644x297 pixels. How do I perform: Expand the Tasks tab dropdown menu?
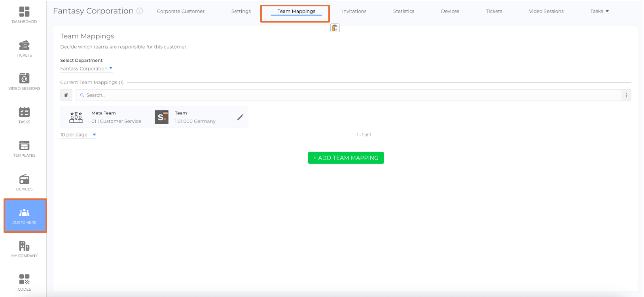[x=599, y=11]
